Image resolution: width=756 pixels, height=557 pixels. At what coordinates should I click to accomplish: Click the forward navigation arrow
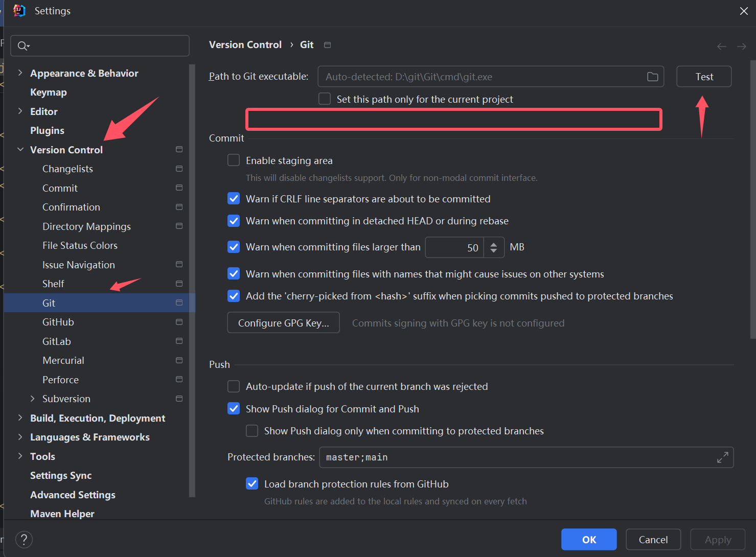742,47
